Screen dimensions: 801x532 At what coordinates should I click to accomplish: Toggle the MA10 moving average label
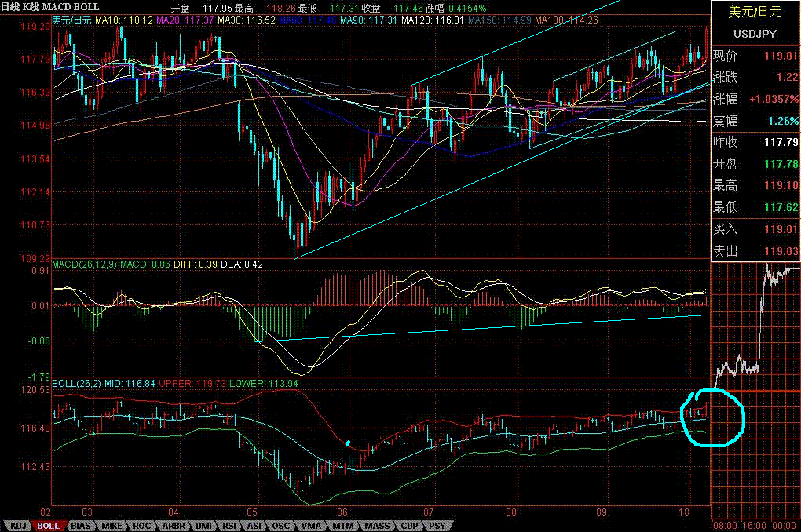tap(108, 21)
